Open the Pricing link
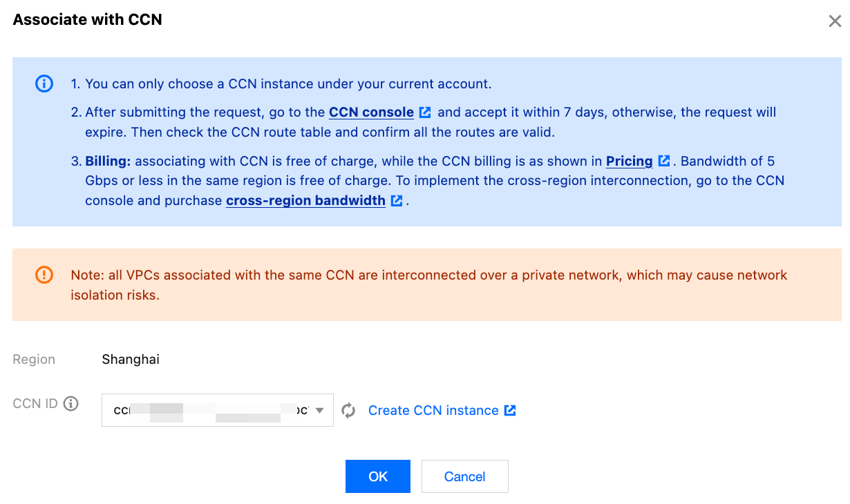Image resolution: width=850 pixels, height=504 pixels. (x=629, y=161)
